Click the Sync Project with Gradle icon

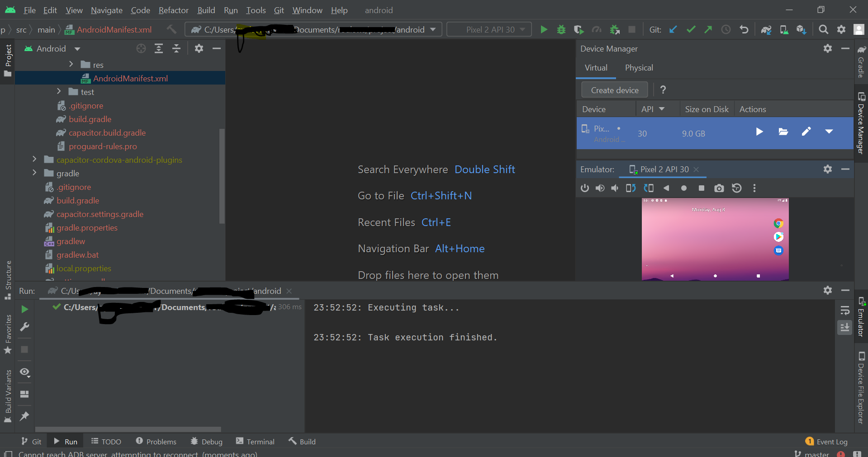[x=766, y=30]
